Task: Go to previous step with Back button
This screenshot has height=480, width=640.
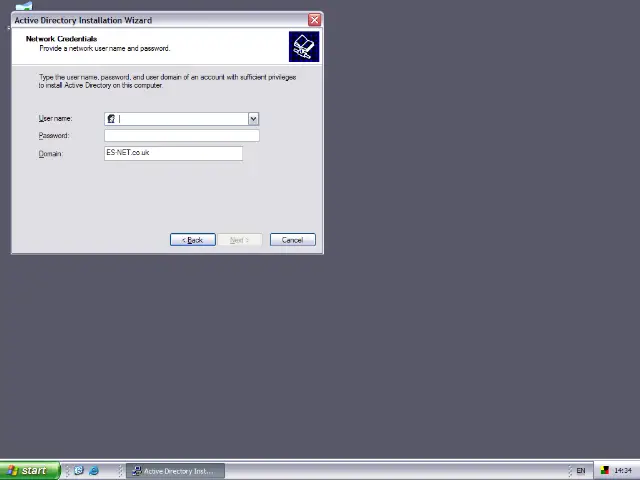Action: point(192,240)
